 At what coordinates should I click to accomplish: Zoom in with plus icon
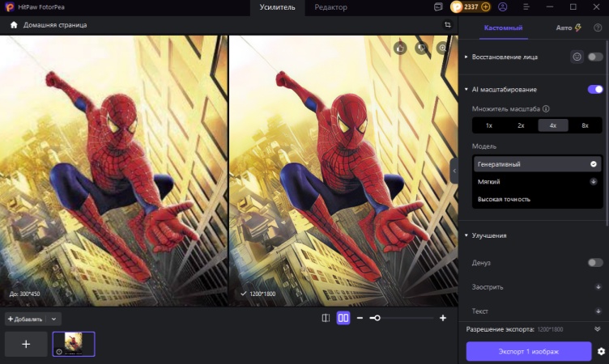pyautogui.click(x=443, y=318)
